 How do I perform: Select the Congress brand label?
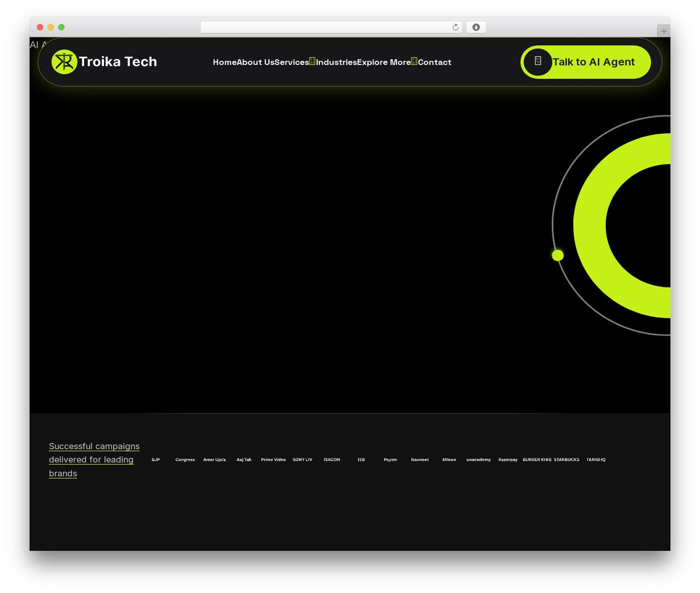[185, 460]
